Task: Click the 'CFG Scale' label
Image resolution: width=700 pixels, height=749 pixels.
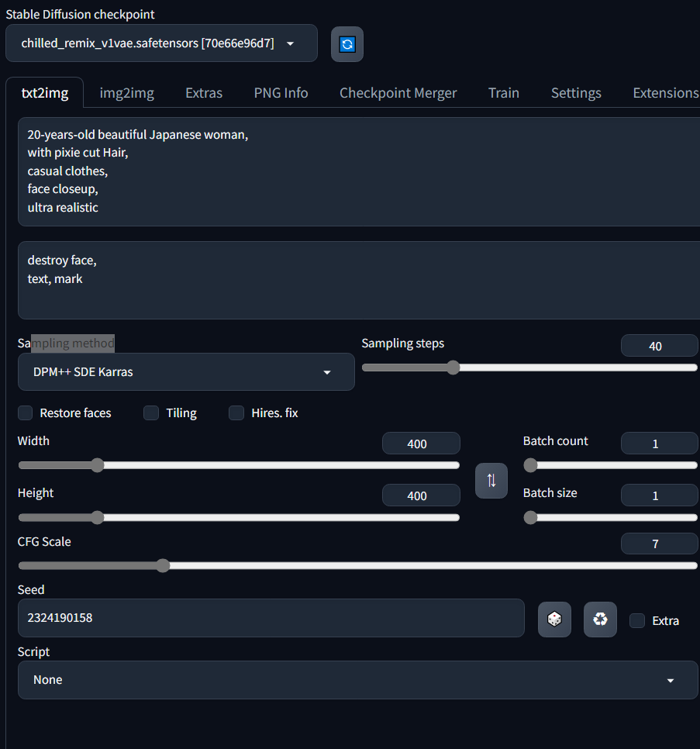Action: click(x=44, y=542)
